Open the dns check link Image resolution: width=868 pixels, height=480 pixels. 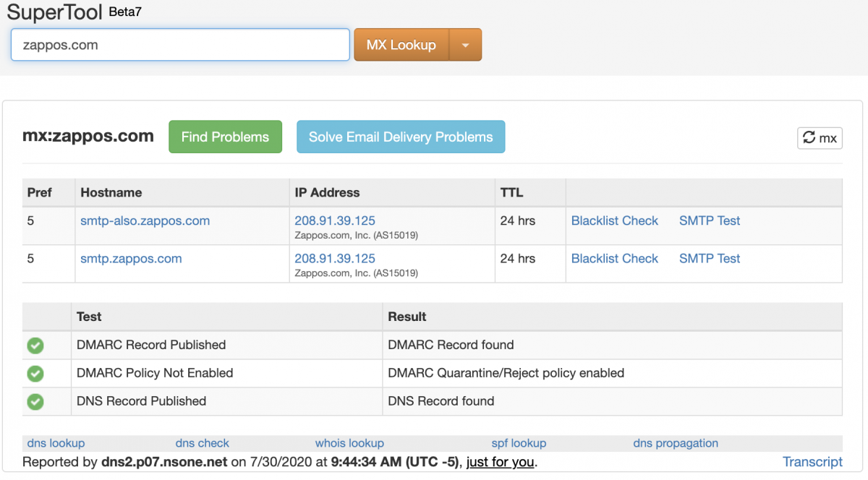(x=203, y=443)
